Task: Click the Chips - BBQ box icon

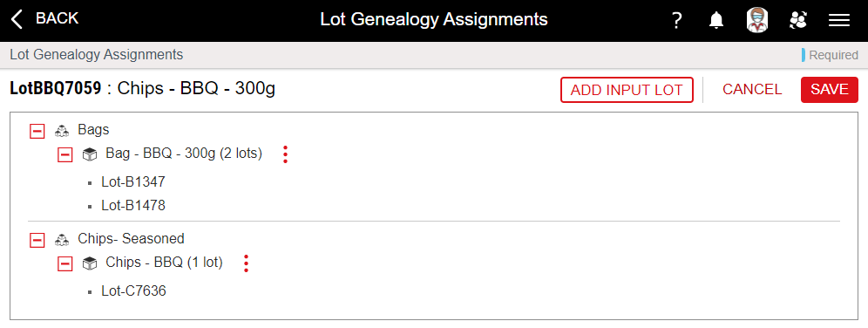Action: click(x=89, y=264)
